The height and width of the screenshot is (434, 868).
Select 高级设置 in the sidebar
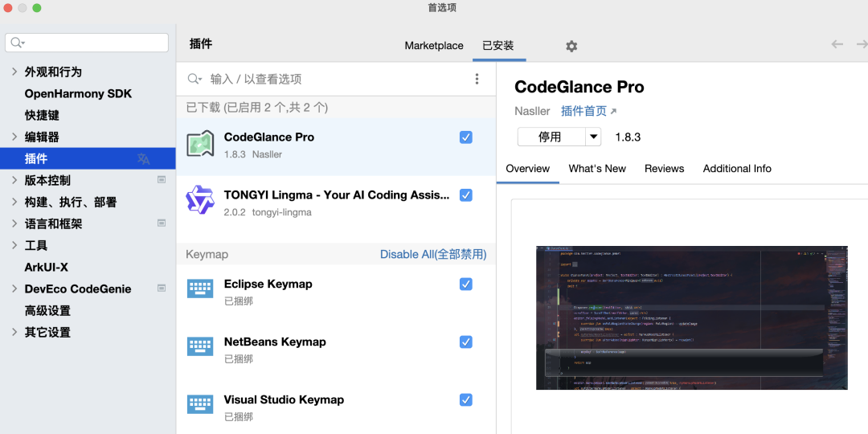[x=47, y=310]
